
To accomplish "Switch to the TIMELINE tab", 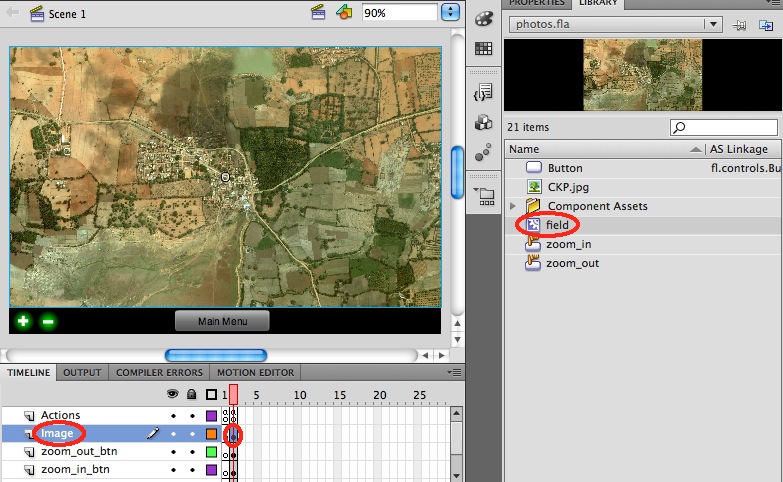I will click(x=28, y=373).
